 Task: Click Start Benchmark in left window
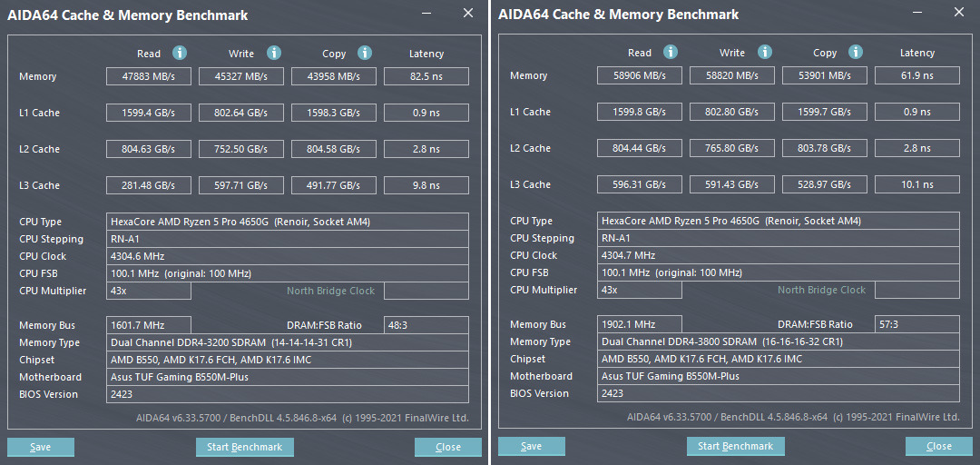click(244, 447)
